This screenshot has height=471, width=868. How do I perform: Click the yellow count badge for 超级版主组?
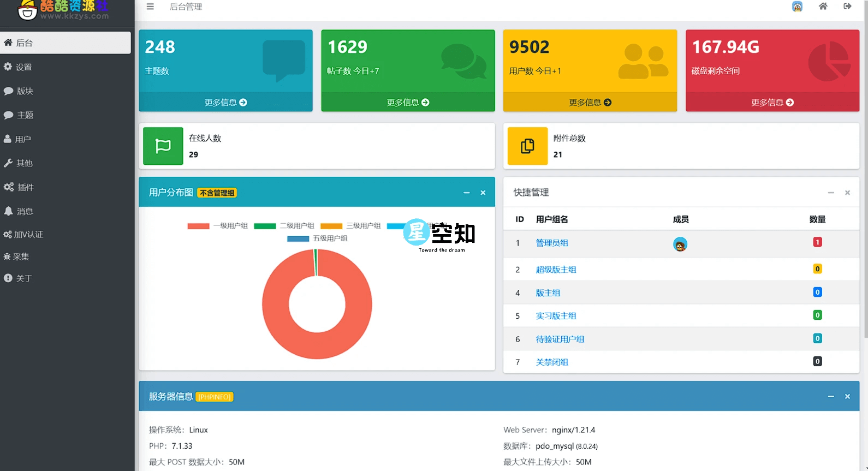(817, 269)
